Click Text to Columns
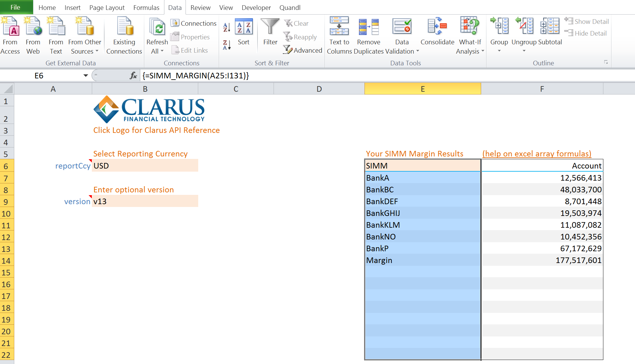The image size is (635, 364). click(339, 36)
